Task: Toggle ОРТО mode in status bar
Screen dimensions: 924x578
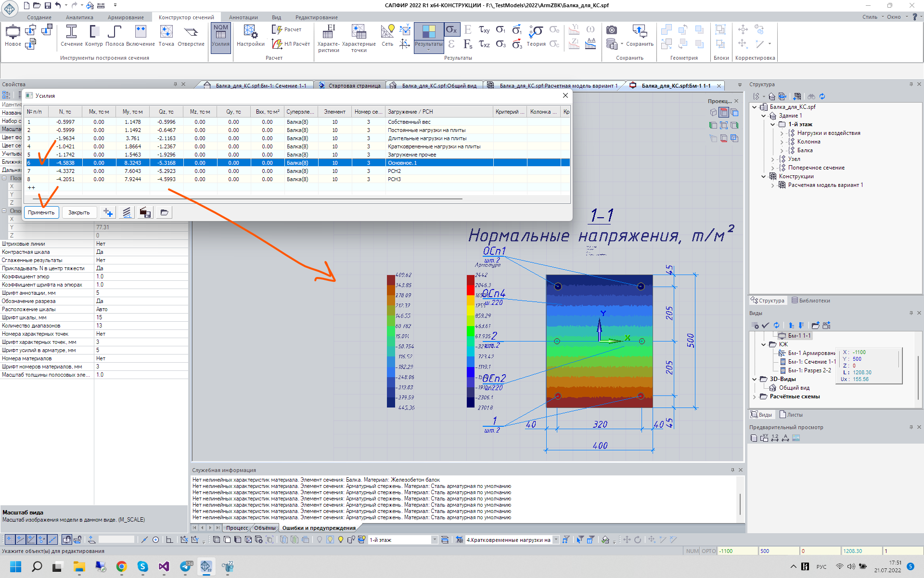Action: click(x=708, y=551)
